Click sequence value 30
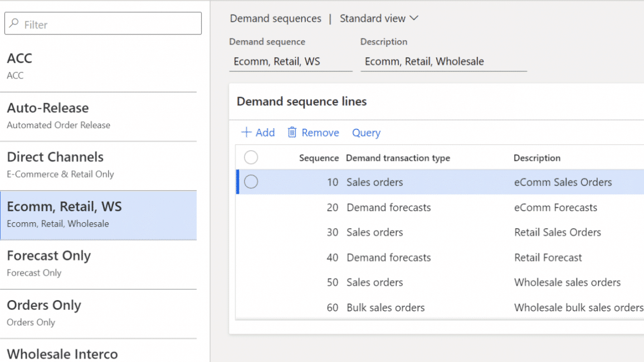 [333, 232]
